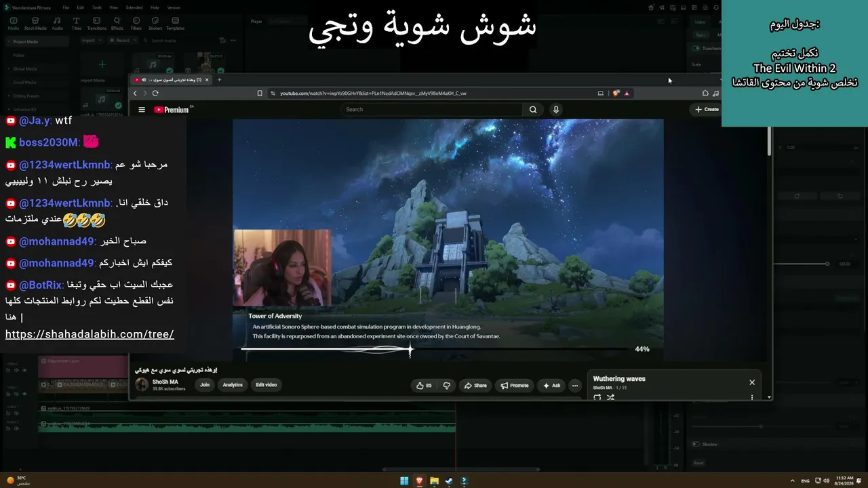Toggle loop for the Wuthering waves playlist
This screenshot has height=488, width=868.
597,397
